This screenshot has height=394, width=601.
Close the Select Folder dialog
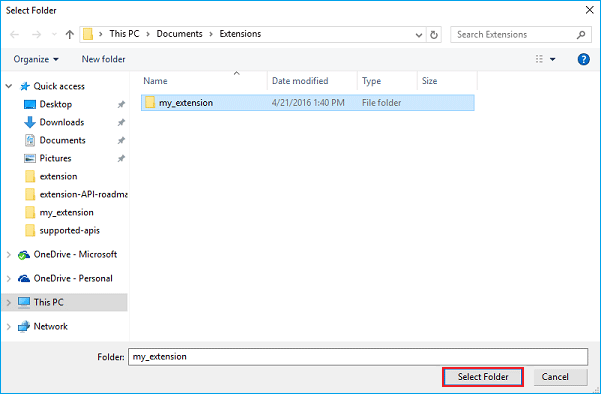click(590, 10)
